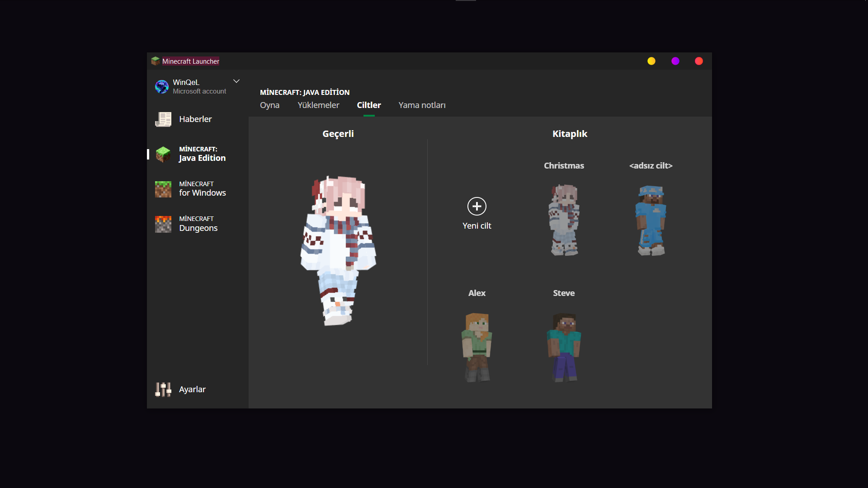Select the Java Edition grass block icon
The image size is (868, 488).
163,154
